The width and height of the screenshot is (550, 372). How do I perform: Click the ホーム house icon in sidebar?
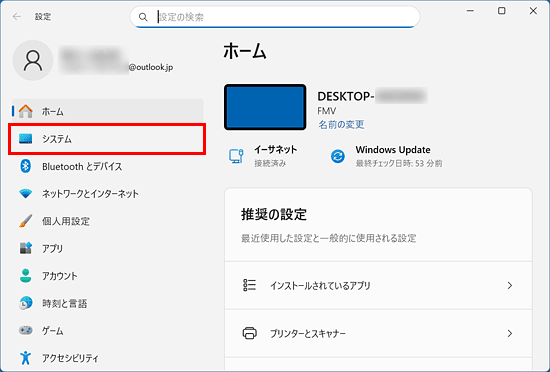click(25, 111)
